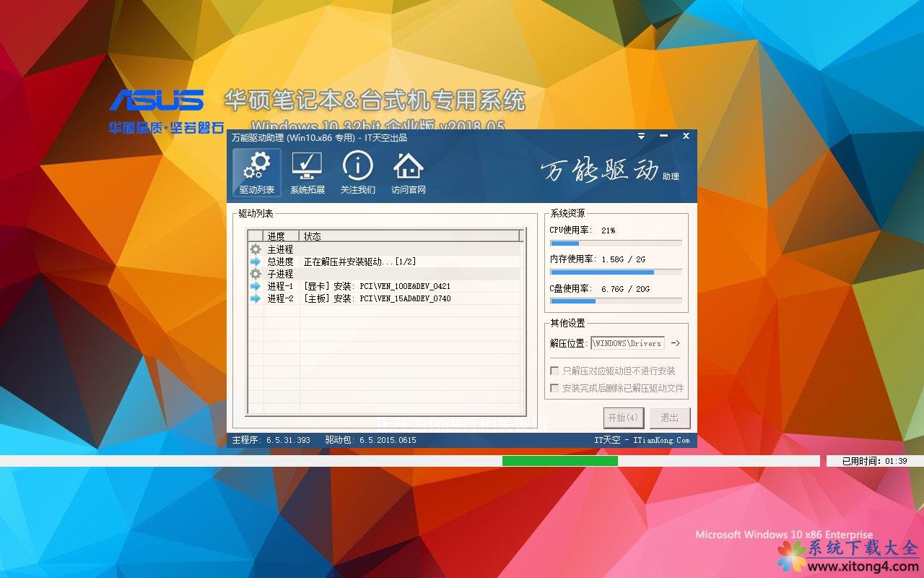924x578 pixels.
Task: Click the CPU使用率 progress bar
Action: coord(616,243)
